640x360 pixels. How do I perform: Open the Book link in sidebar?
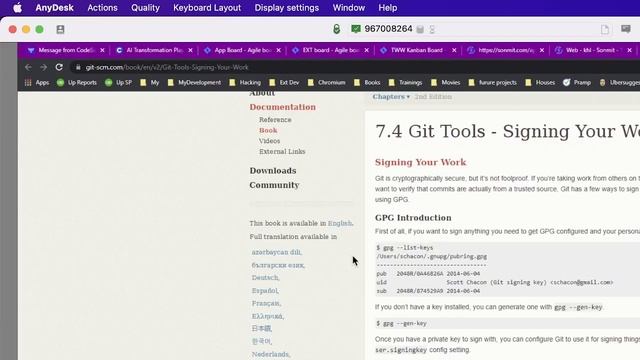point(268,130)
